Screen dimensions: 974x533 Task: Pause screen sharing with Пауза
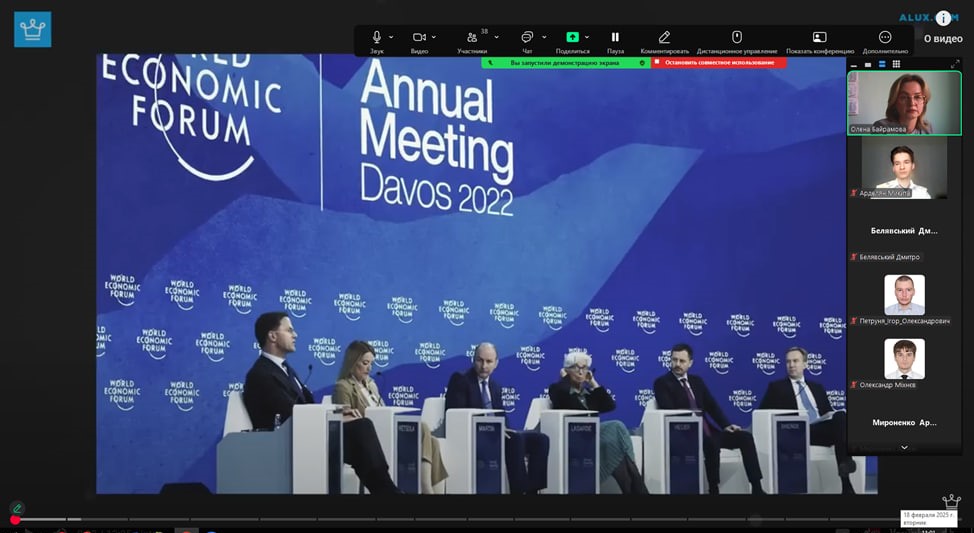[x=615, y=37]
